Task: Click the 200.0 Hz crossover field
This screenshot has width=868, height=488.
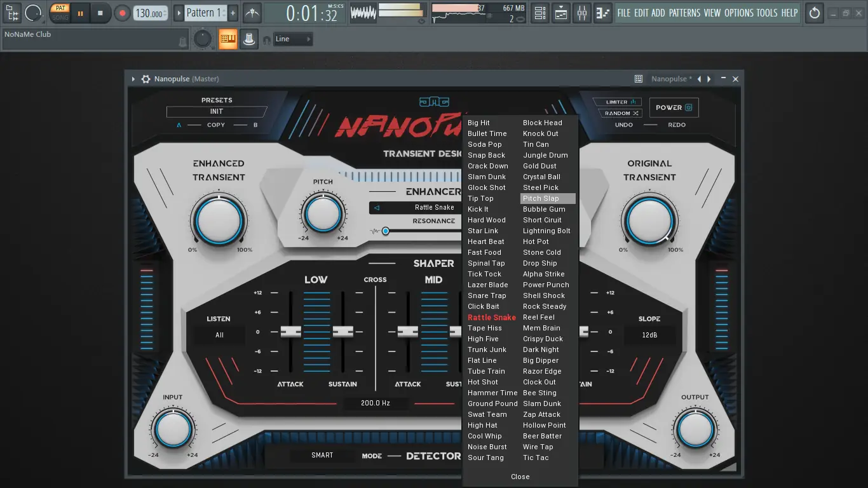Action: click(x=376, y=402)
